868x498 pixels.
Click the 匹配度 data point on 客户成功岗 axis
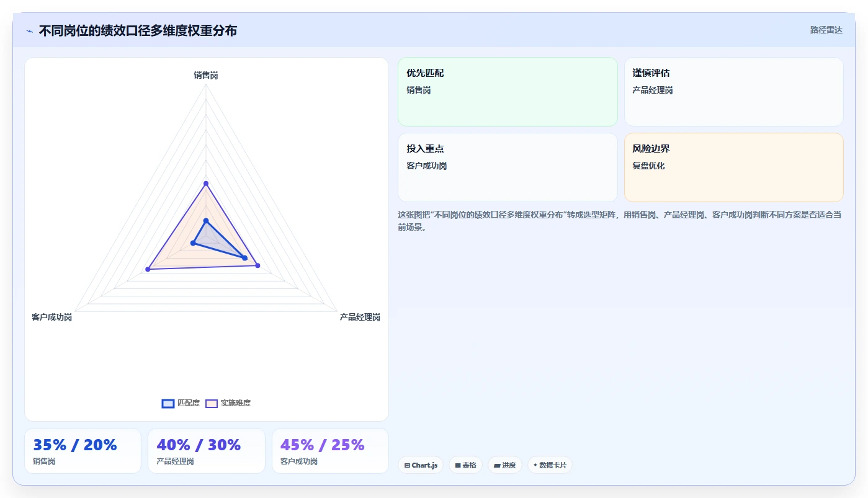pos(193,243)
